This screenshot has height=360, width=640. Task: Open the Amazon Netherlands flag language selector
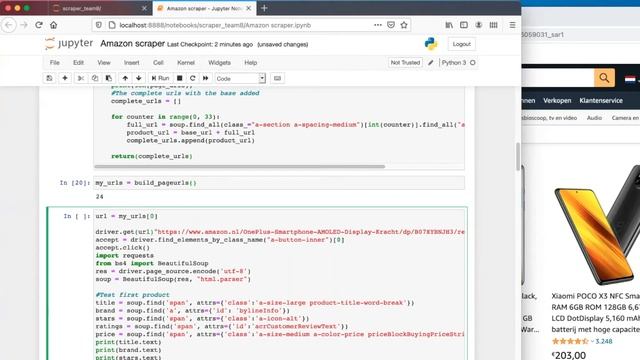pos(630,79)
